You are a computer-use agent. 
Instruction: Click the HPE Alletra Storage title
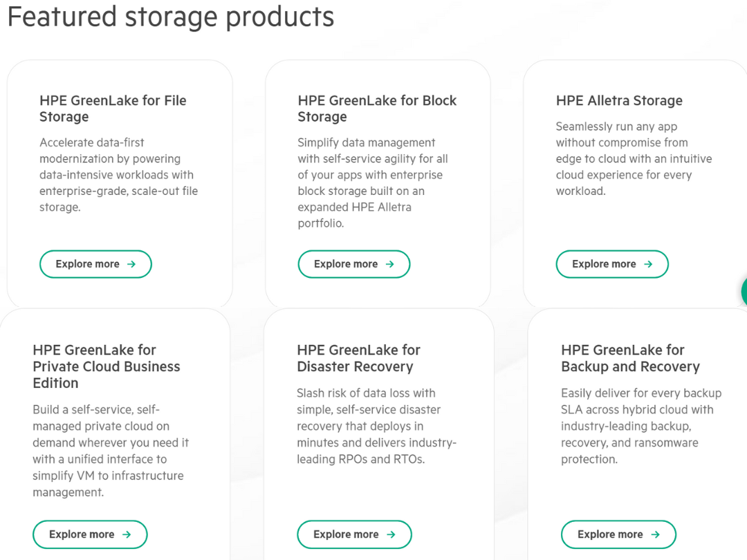(619, 100)
